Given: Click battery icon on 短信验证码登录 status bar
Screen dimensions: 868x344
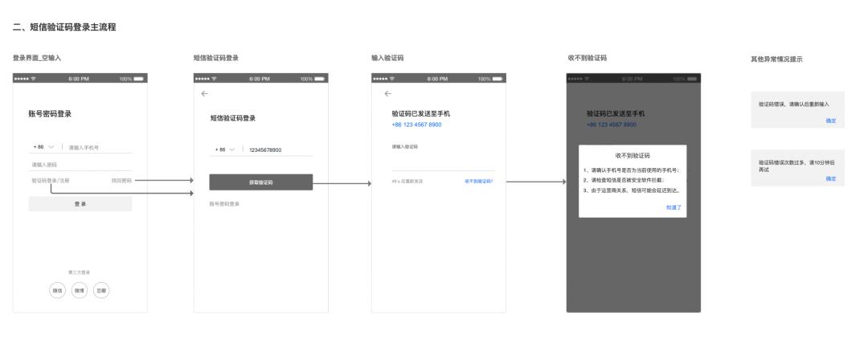Looking at the screenshot, I should click(x=319, y=79).
